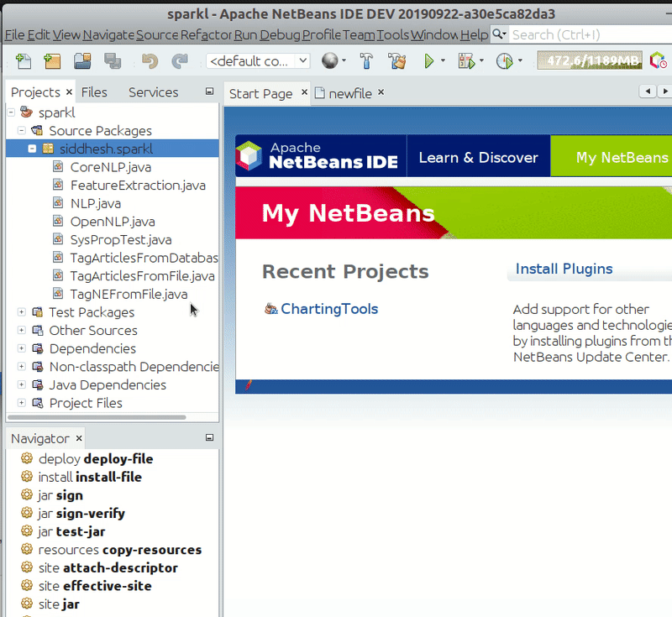Click the memory usage meter to run garbage collection
This screenshot has height=617, width=672.
[590, 60]
